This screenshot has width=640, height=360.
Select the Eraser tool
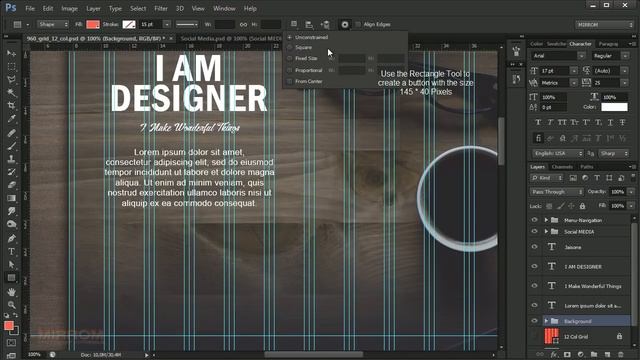pos(11,185)
